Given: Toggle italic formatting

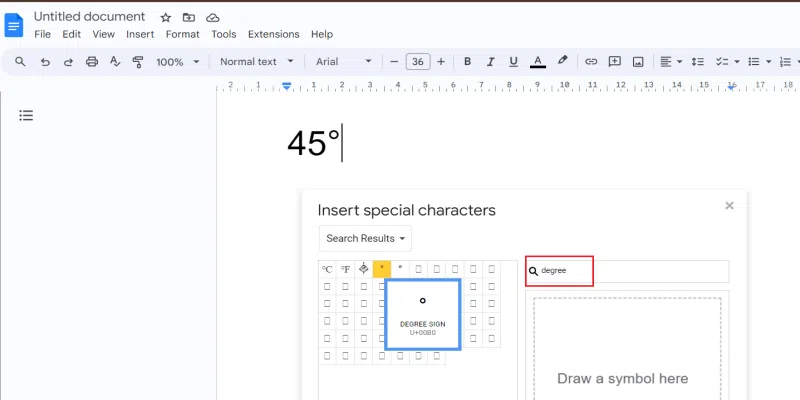Looking at the screenshot, I should click(490, 62).
